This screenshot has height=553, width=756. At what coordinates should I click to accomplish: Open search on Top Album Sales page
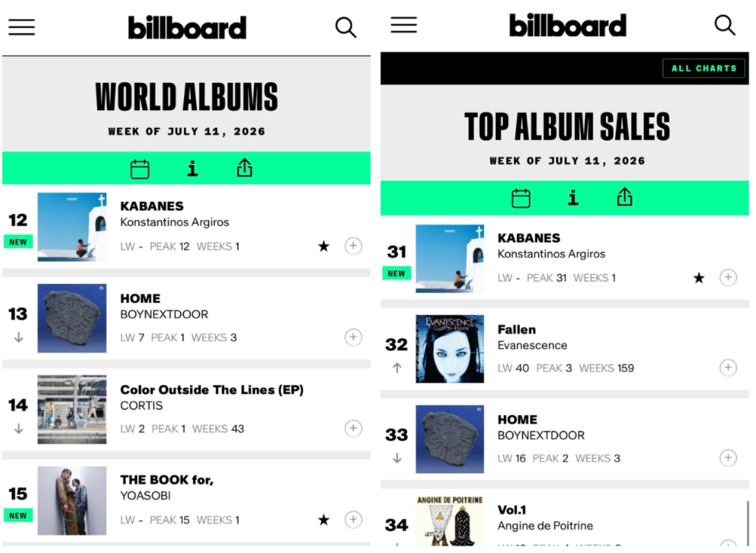click(725, 25)
